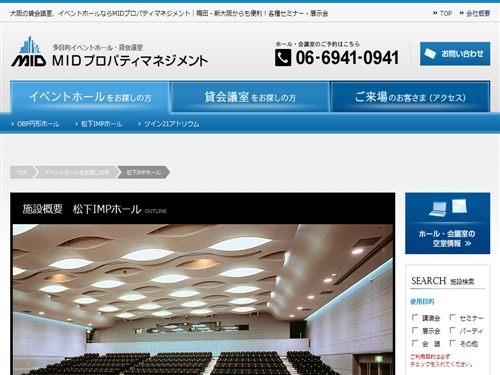
Task: Click the 松下IMPホール hall photo
Action: point(203,299)
